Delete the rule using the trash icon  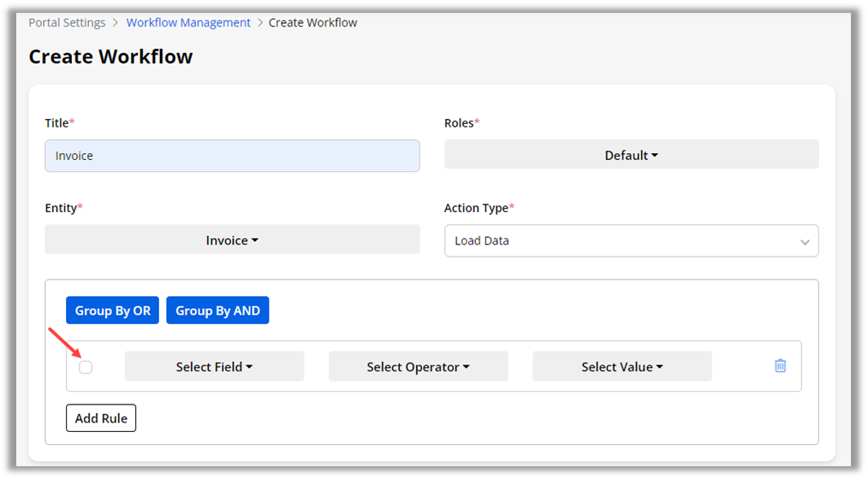coord(780,366)
